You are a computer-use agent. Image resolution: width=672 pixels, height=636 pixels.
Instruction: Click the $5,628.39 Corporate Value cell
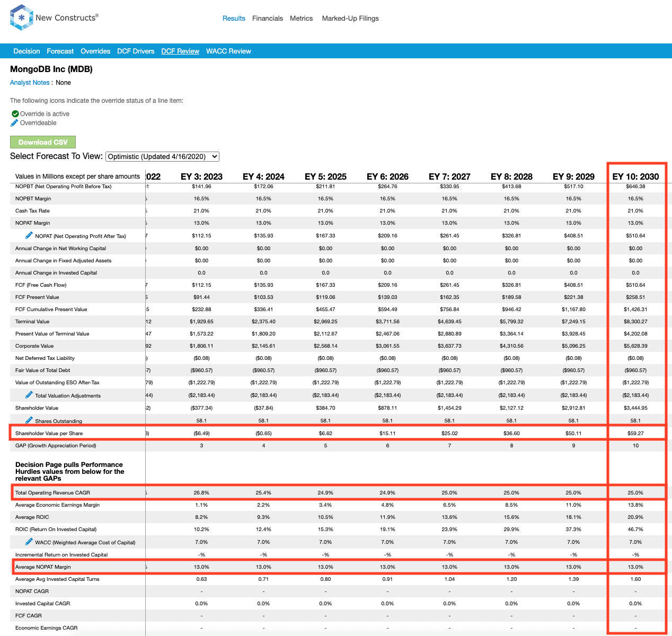(x=635, y=346)
